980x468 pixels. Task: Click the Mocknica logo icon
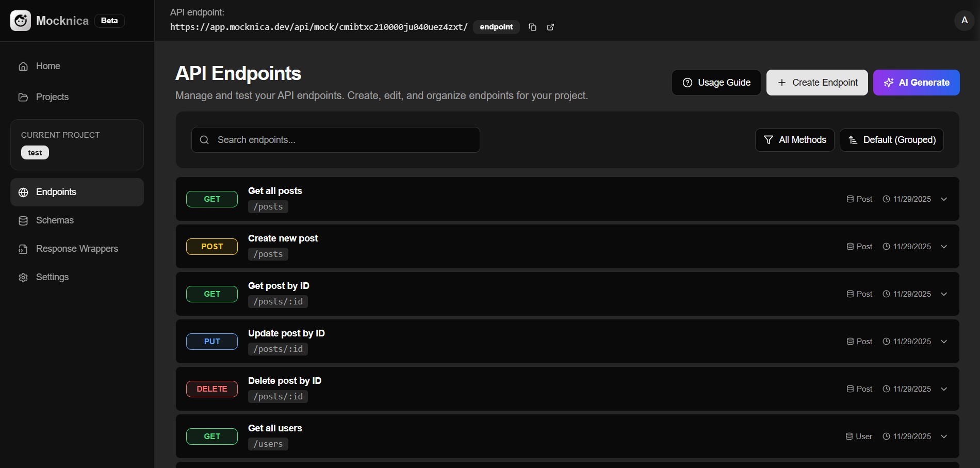coord(20,21)
